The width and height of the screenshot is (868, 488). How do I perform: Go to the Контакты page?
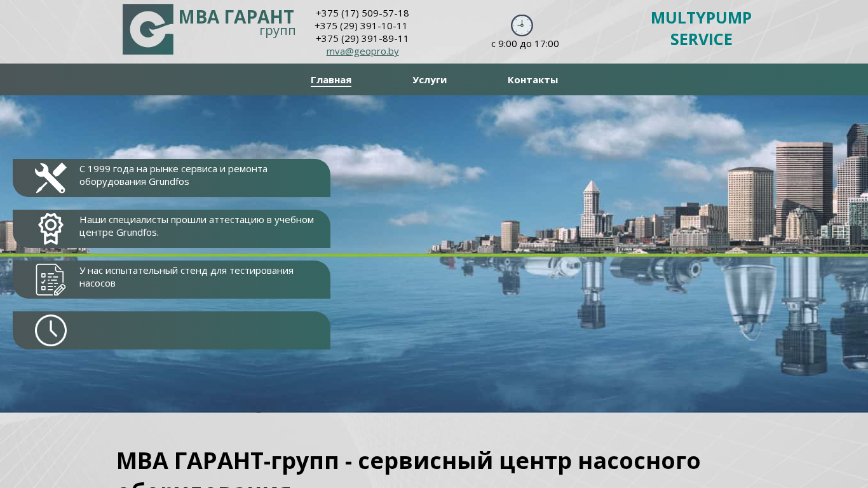point(532,80)
